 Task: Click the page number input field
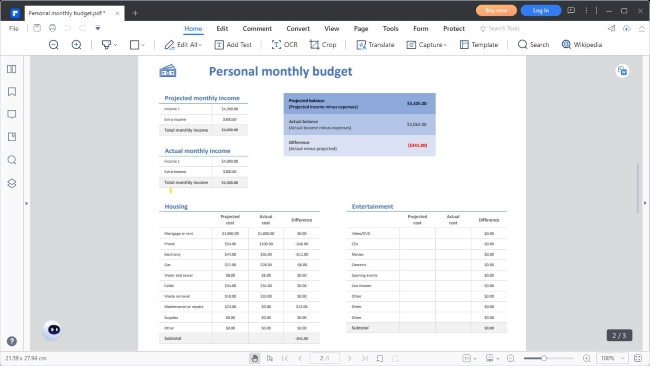pos(324,358)
